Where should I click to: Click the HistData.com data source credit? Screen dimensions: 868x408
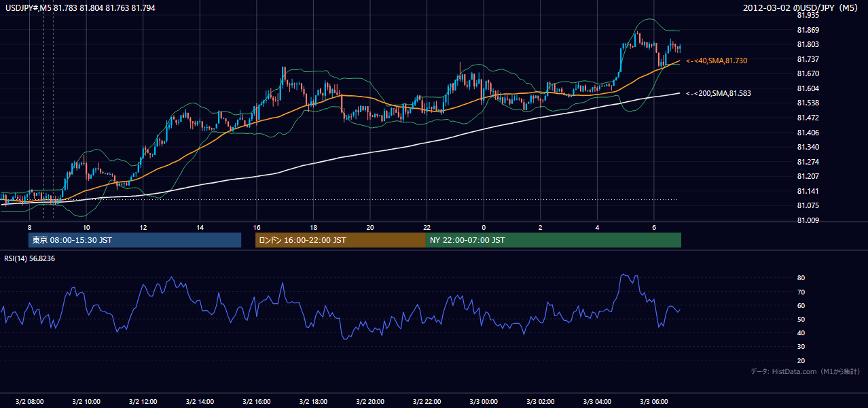tap(806, 371)
